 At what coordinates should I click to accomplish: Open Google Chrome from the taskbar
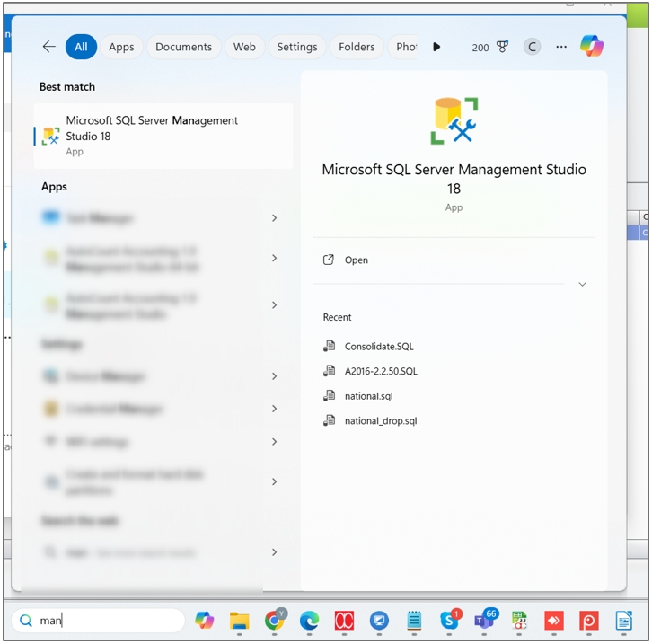tap(275, 620)
